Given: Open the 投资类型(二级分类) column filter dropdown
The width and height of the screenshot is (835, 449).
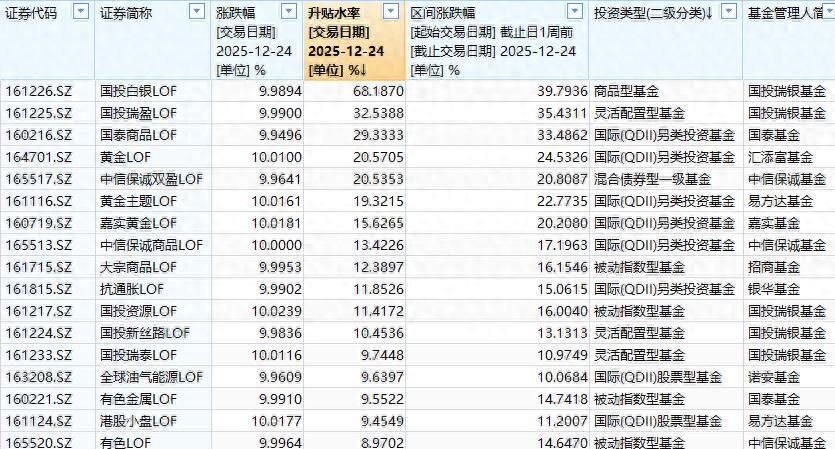Looking at the screenshot, I should (x=728, y=11).
